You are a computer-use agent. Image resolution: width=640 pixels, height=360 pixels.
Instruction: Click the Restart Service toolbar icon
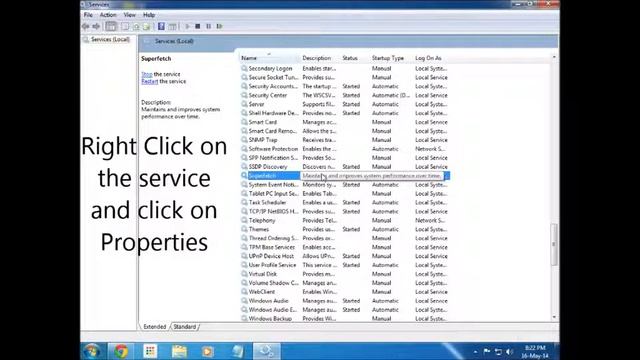(219, 27)
